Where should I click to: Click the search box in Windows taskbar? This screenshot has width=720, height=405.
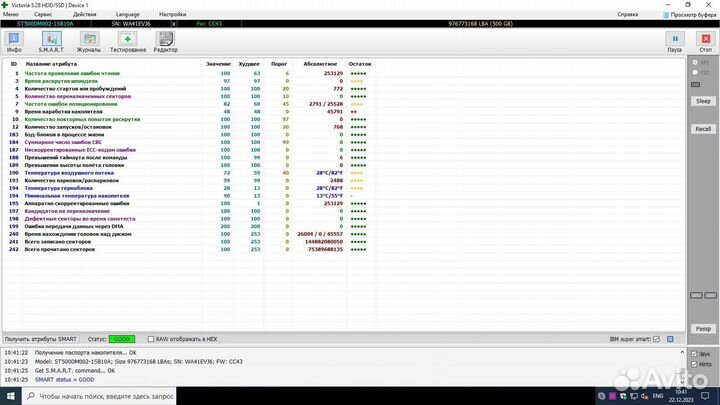(99, 396)
